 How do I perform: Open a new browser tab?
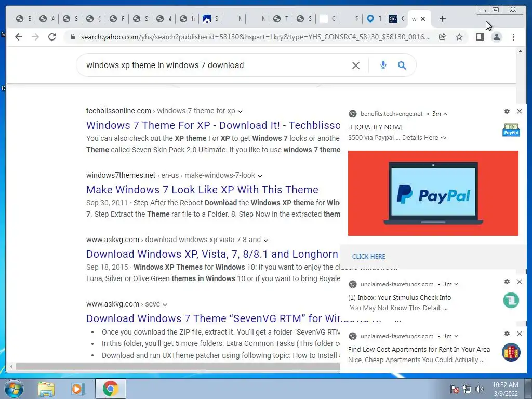click(443, 19)
